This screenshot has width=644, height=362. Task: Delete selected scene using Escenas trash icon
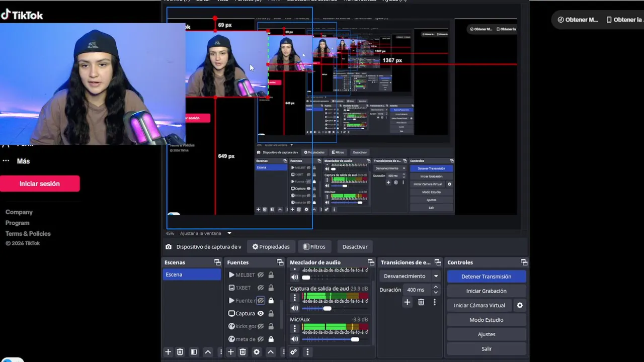coord(180,352)
